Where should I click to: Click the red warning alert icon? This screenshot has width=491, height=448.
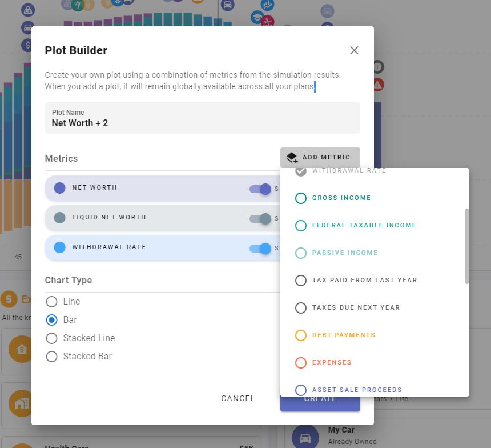(x=377, y=85)
